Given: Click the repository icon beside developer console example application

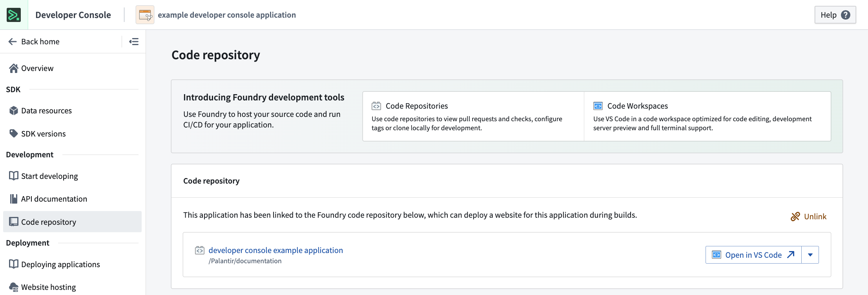Looking at the screenshot, I should point(200,250).
